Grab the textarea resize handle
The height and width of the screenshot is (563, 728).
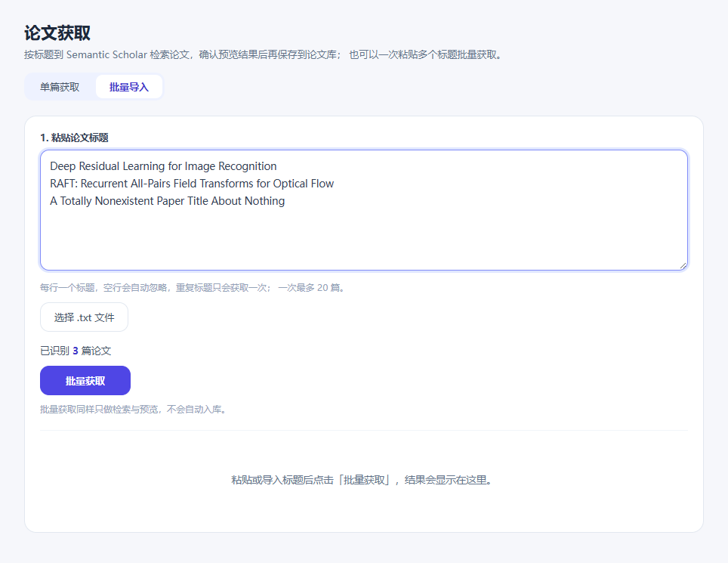(x=683, y=265)
